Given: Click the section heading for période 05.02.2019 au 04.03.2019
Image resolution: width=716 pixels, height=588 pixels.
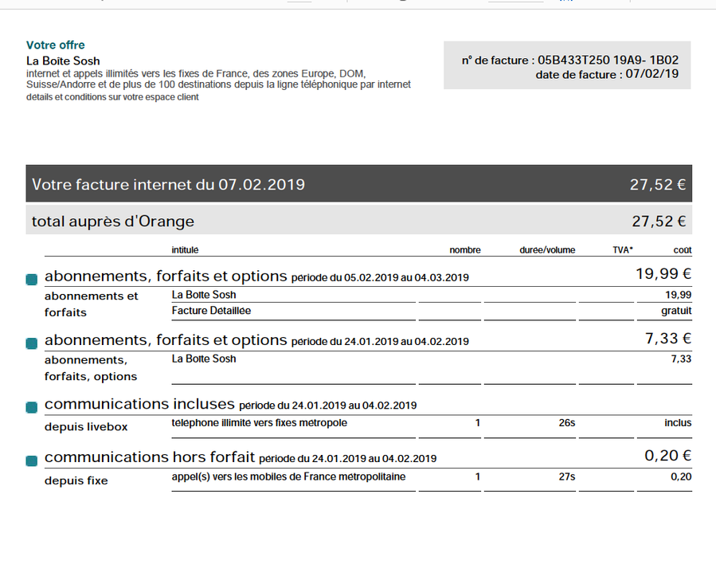Looking at the screenshot, I should (256, 276).
